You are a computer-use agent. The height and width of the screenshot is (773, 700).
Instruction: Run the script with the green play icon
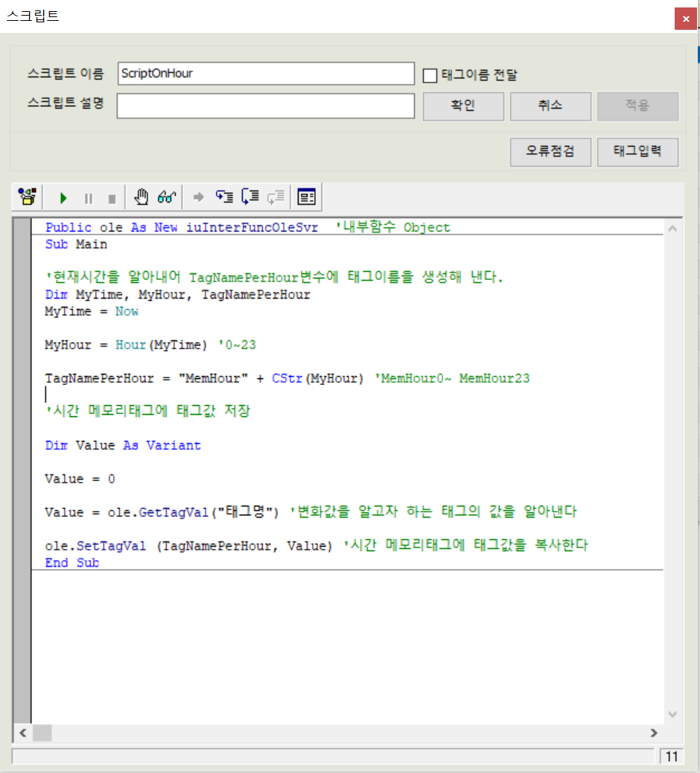coord(63,197)
